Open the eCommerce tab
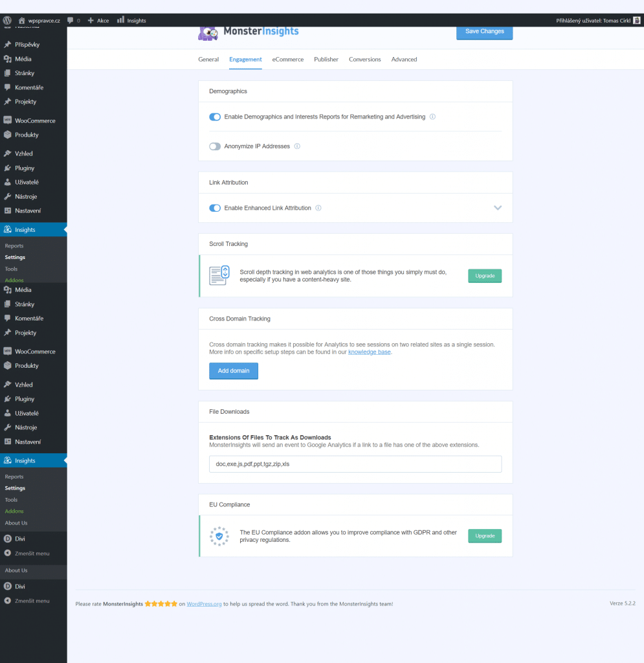Image resolution: width=644 pixels, height=663 pixels. point(288,59)
